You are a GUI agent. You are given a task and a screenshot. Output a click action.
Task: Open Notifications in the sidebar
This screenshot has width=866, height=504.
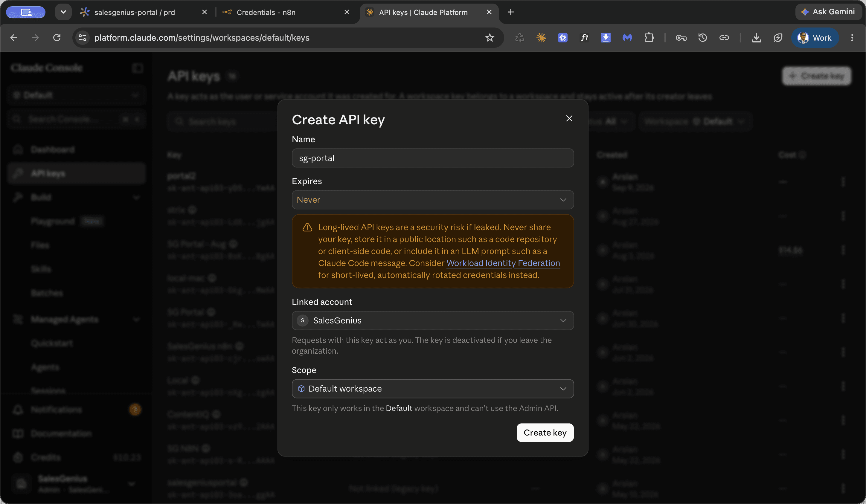(76, 410)
